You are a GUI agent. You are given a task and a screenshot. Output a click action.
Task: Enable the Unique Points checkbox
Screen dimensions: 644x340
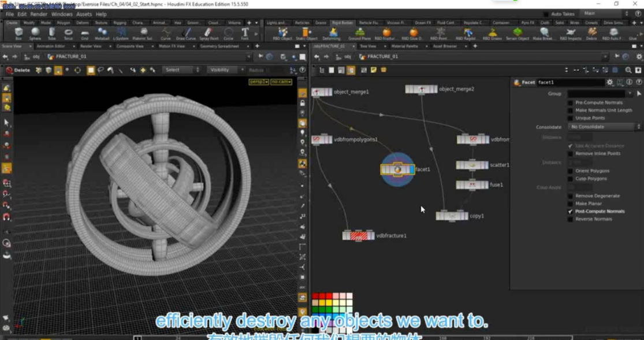coord(571,118)
